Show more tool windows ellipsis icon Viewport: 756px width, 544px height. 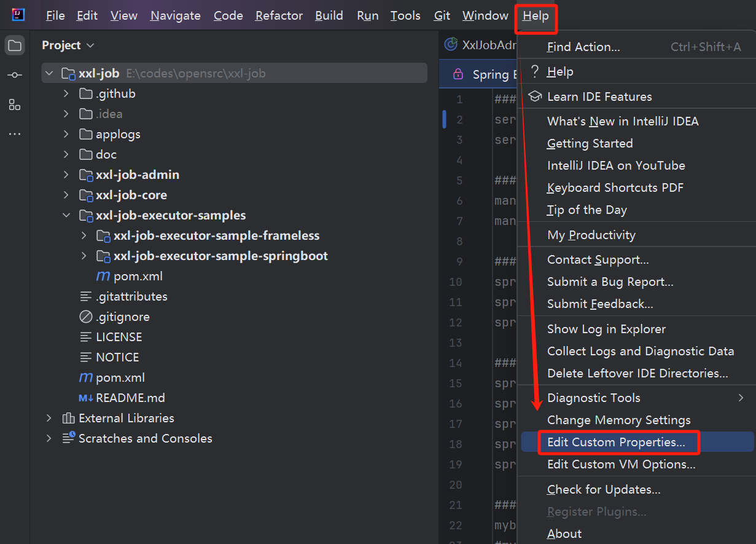coord(15,134)
